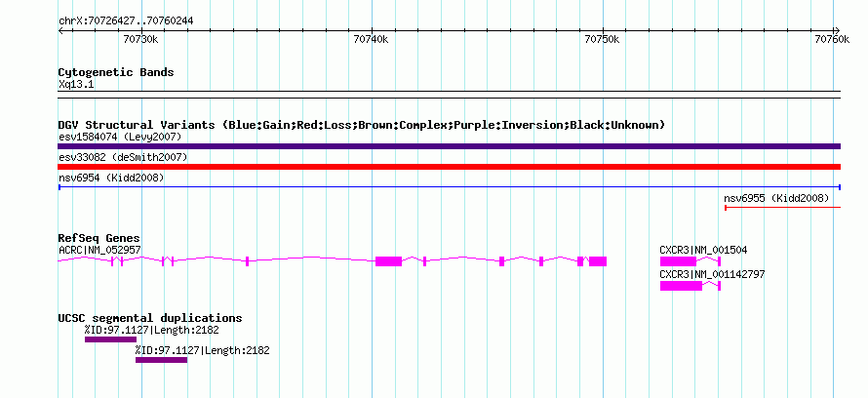The height and width of the screenshot is (398, 868).
Task: Click the esv1584074 (Levy2007) label
Action: (120, 137)
